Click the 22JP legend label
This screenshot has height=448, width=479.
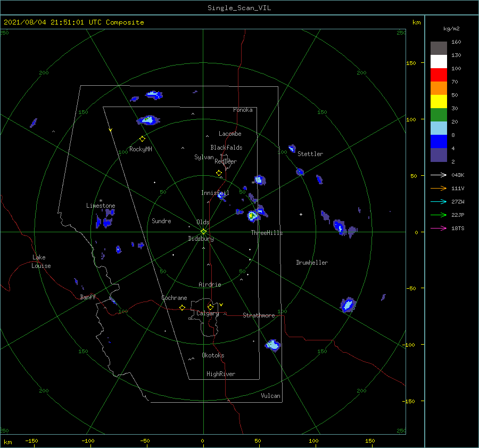click(458, 215)
